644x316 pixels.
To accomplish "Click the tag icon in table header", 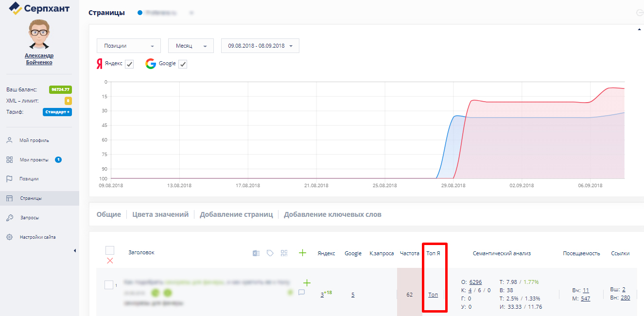I will pyautogui.click(x=270, y=253).
